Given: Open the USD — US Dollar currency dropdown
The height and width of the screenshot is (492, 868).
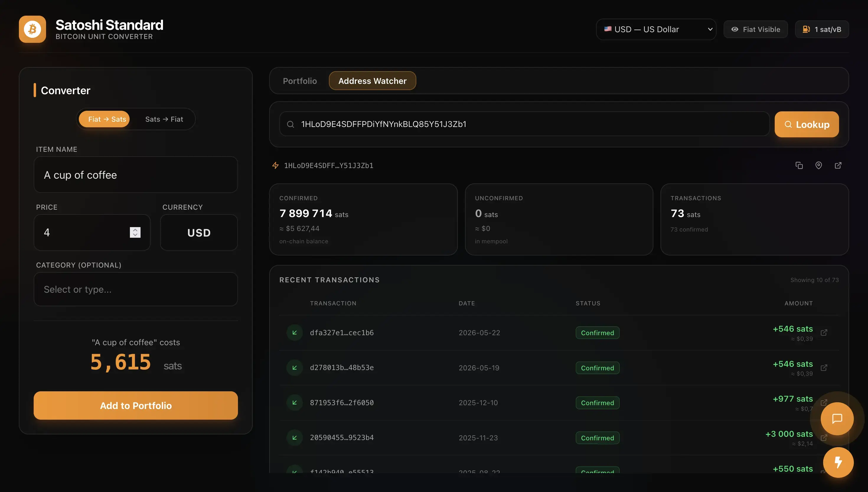Looking at the screenshot, I should (656, 30).
